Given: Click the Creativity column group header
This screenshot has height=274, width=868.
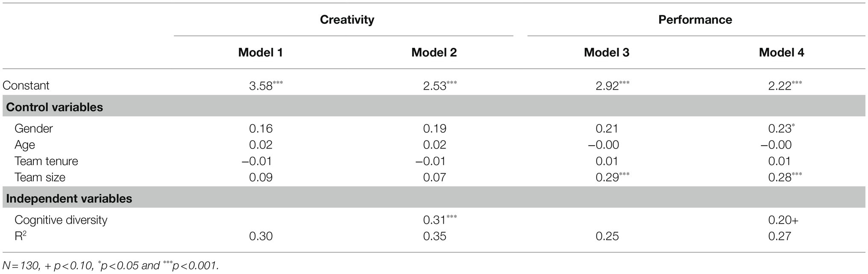Looking at the screenshot, I should [347, 20].
